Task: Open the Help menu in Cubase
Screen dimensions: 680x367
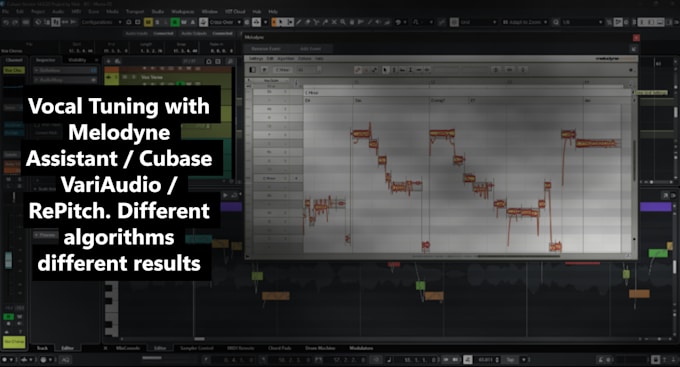Action: pyautogui.click(x=273, y=12)
